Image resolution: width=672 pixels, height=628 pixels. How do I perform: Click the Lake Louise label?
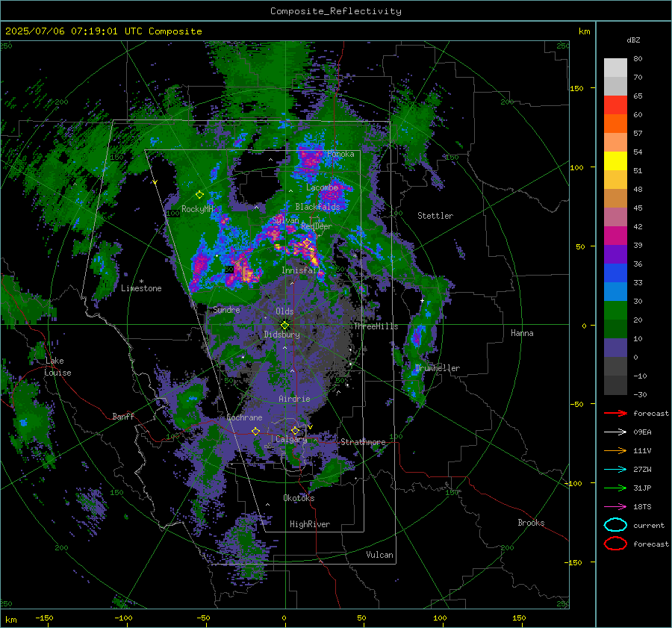[57, 367]
